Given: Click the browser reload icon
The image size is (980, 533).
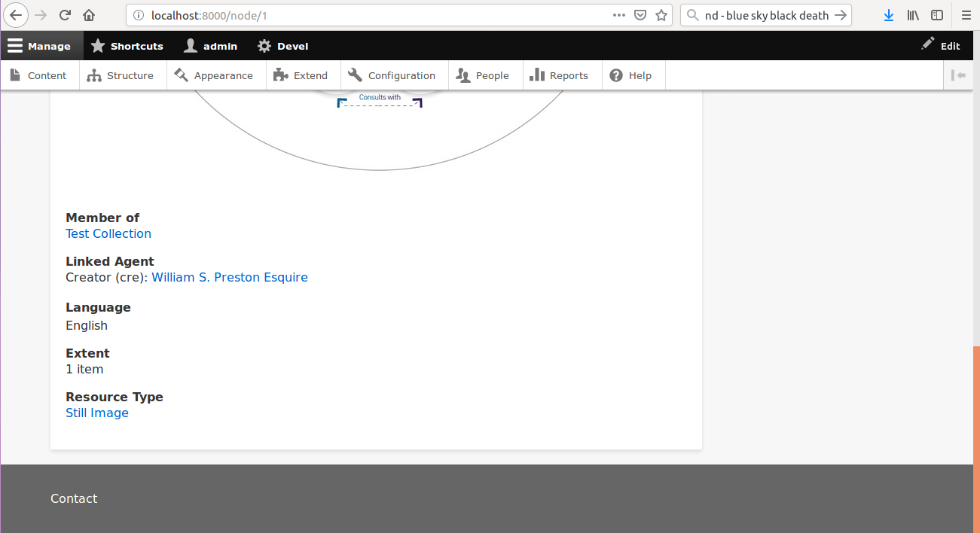Looking at the screenshot, I should [66, 15].
